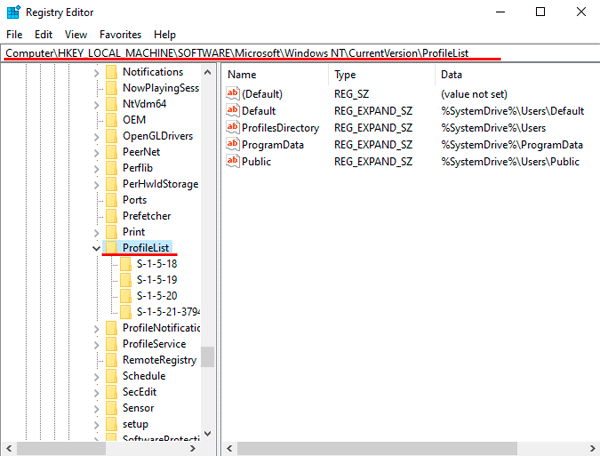Expand the SecEdit key
600x456 pixels.
96,393
